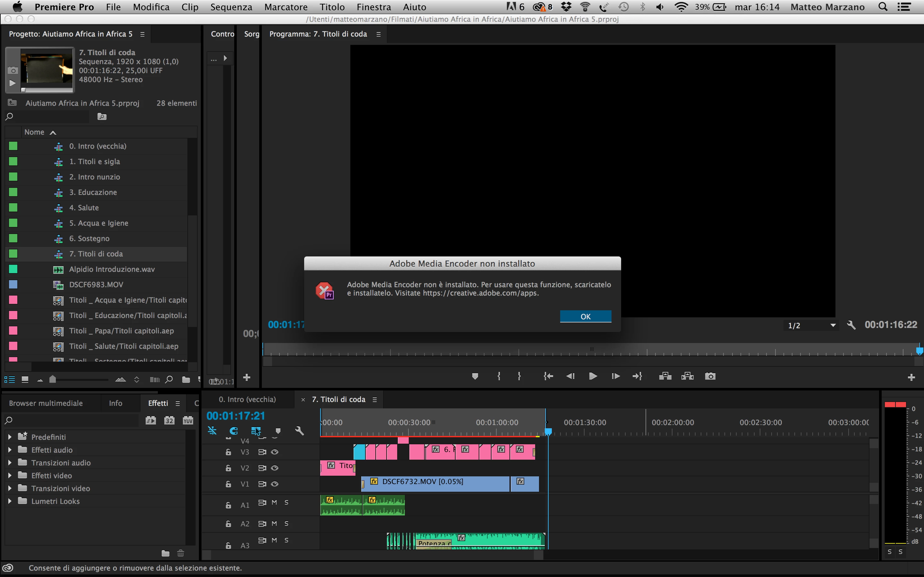Toggle Snap in the timeline toolbar
The image size is (924, 577).
tap(233, 431)
